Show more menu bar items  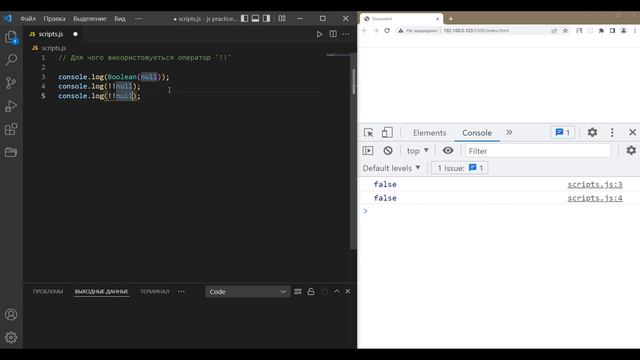tap(139, 19)
